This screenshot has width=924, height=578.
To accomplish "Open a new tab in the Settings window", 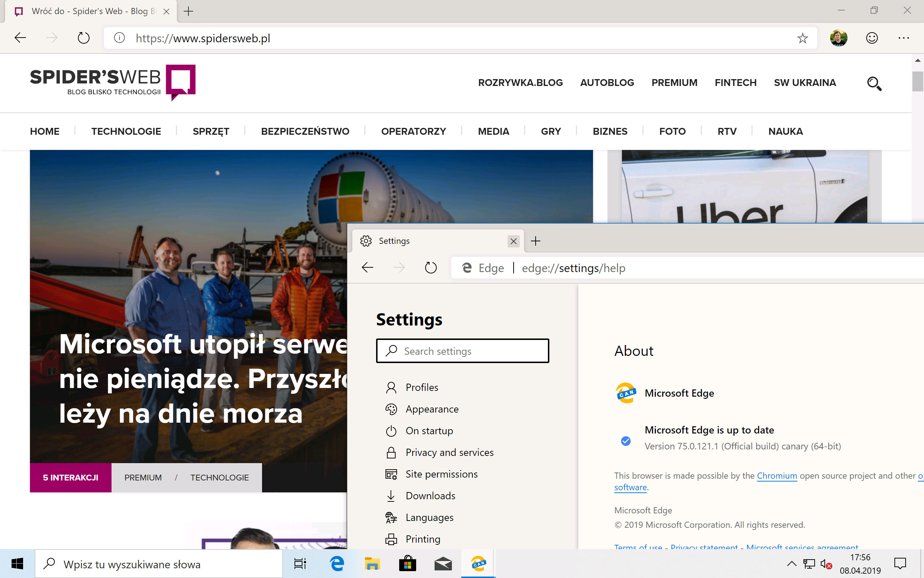I will [x=535, y=241].
